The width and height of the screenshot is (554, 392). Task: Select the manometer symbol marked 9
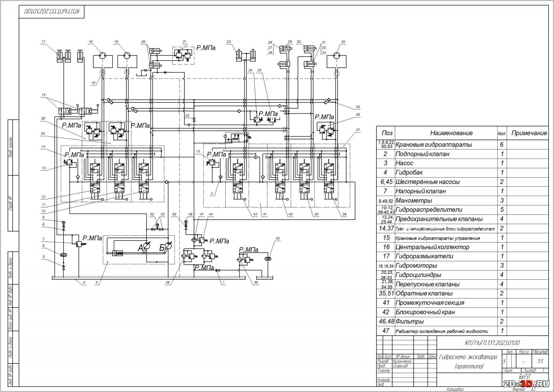click(63, 223)
